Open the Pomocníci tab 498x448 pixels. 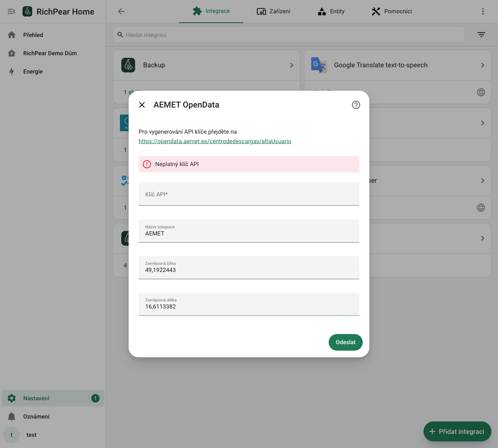coord(392,12)
